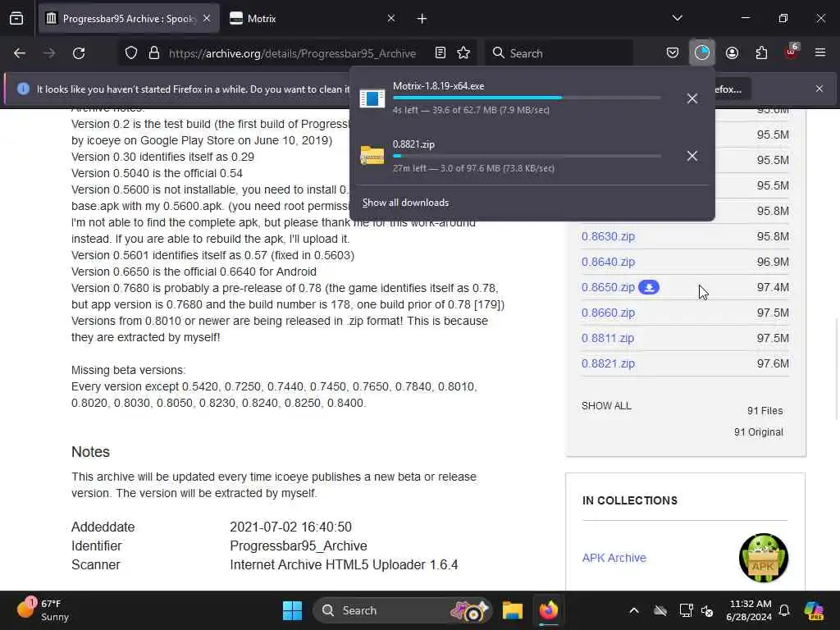Open File Explorer from taskbar
The image size is (840, 630).
(512, 610)
